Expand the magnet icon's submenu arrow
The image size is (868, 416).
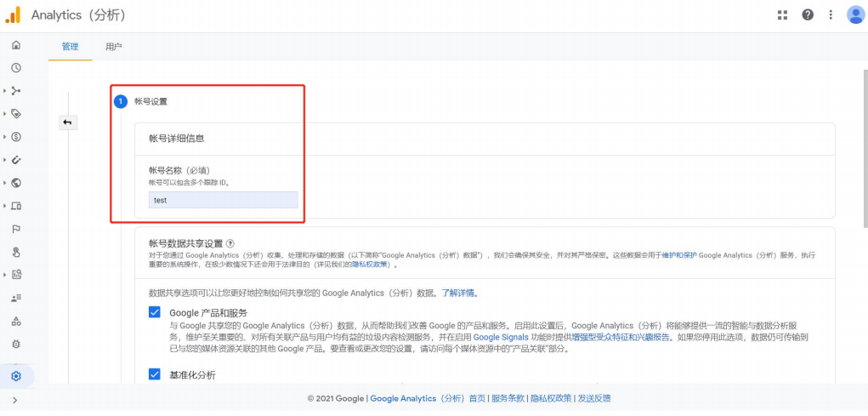4,160
